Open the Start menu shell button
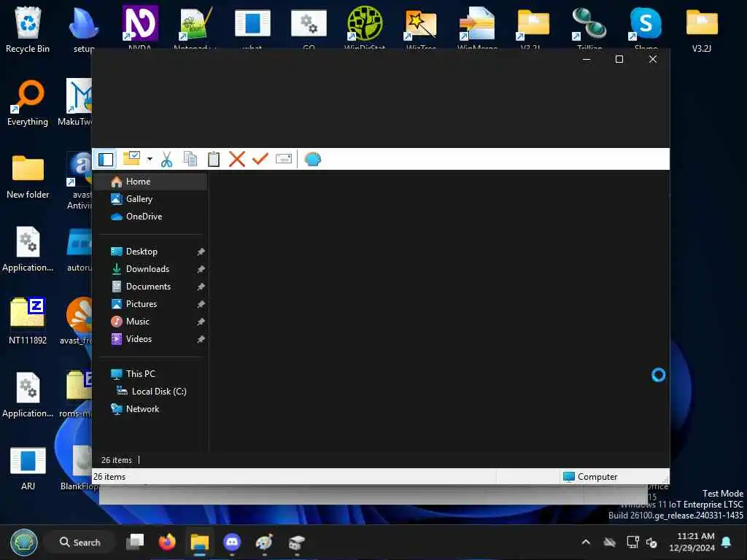 (x=24, y=542)
